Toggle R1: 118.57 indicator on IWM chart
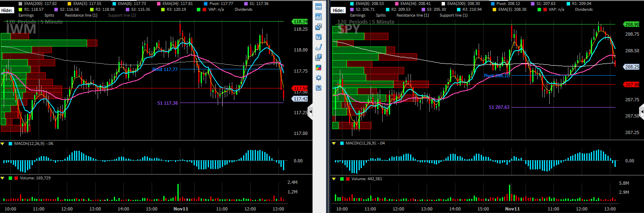This screenshot has height=213, width=644. pos(32,9)
